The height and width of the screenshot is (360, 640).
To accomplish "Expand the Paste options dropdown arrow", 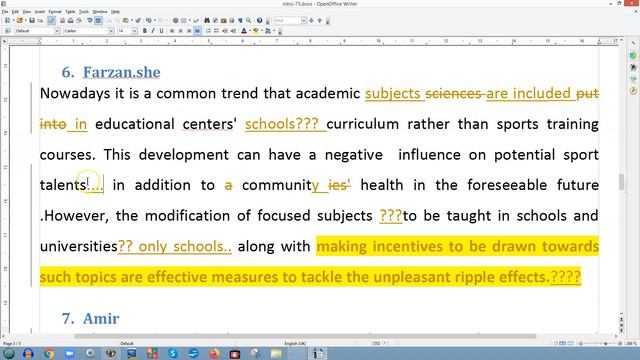I will click(x=131, y=20).
